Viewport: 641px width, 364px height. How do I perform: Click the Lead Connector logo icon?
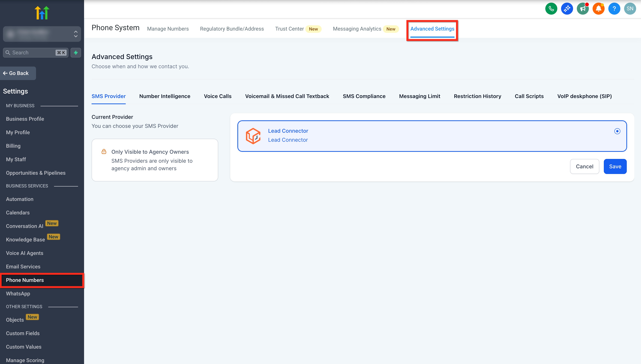(253, 136)
